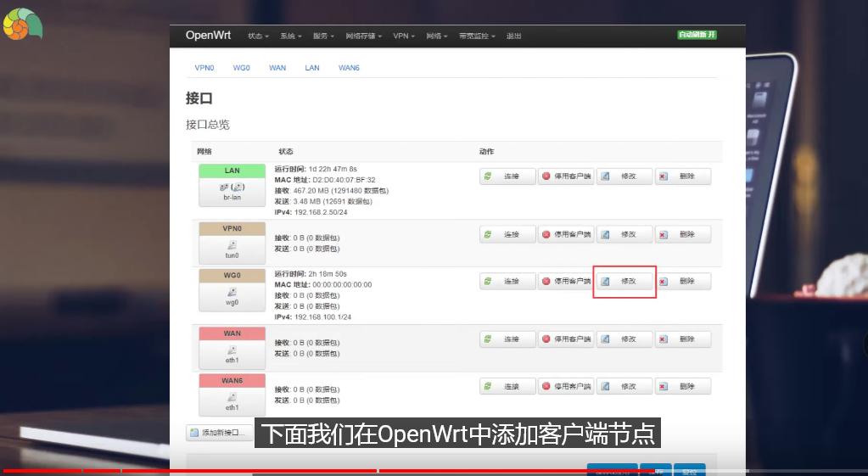This screenshot has height=476, width=868.
Task: Reconnect the WAN interface with 连接
Action: pos(507,339)
